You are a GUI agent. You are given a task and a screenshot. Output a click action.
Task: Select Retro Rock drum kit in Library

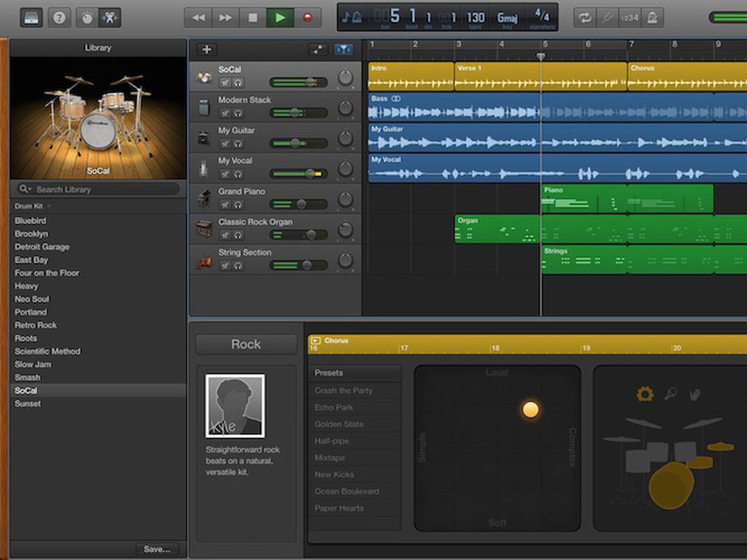pyautogui.click(x=35, y=325)
